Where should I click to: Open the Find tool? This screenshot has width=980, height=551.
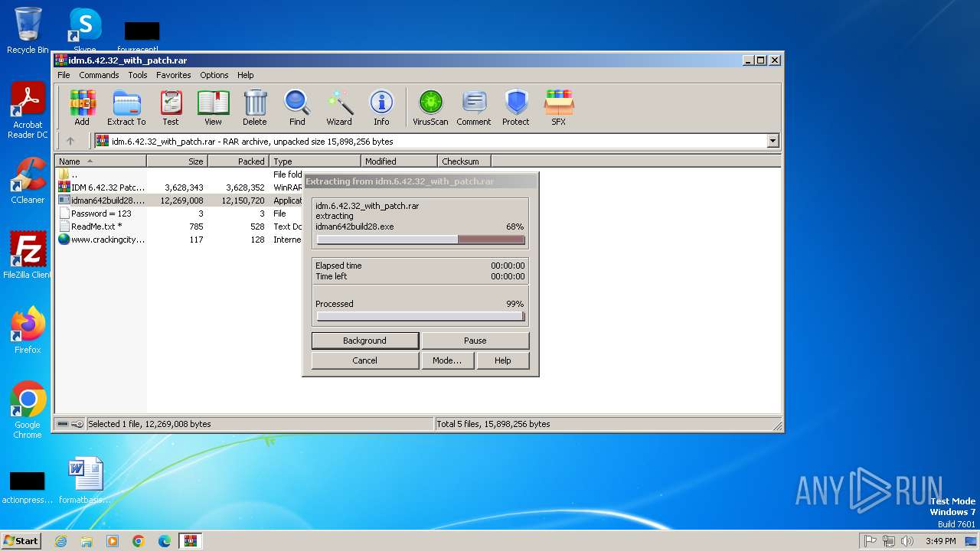pos(297,107)
